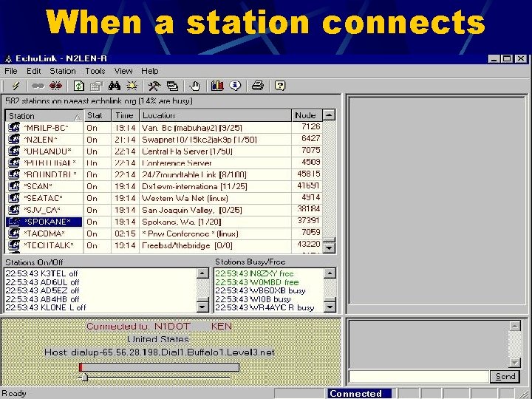Click the audio level meter bar
This screenshot has height=399, width=532.
coord(159,367)
